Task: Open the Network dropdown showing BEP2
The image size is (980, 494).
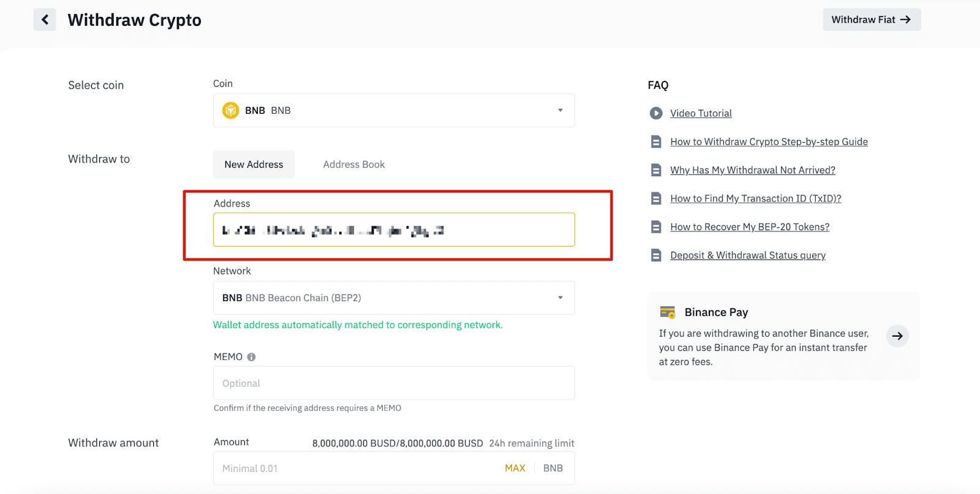Action: point(394,298)
